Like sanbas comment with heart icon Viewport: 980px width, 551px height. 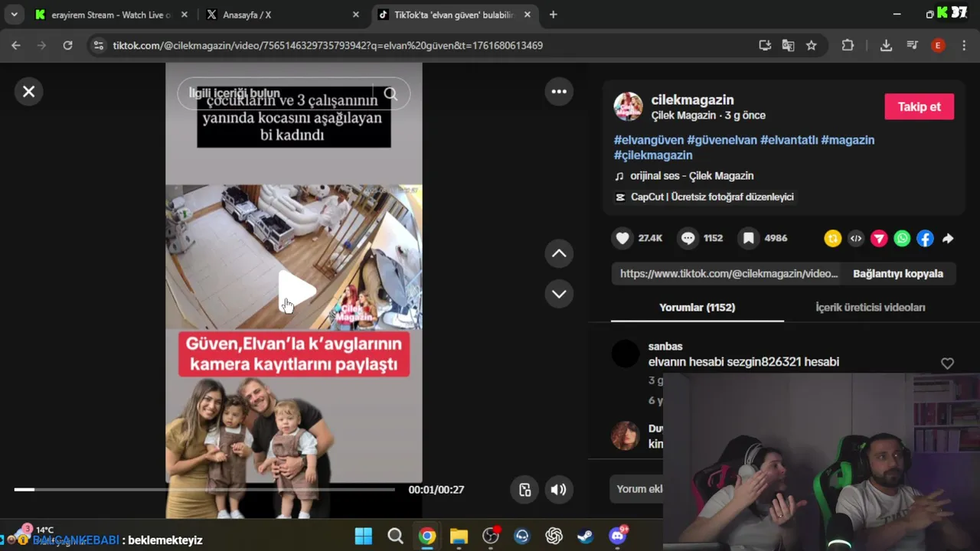point(947,364)
